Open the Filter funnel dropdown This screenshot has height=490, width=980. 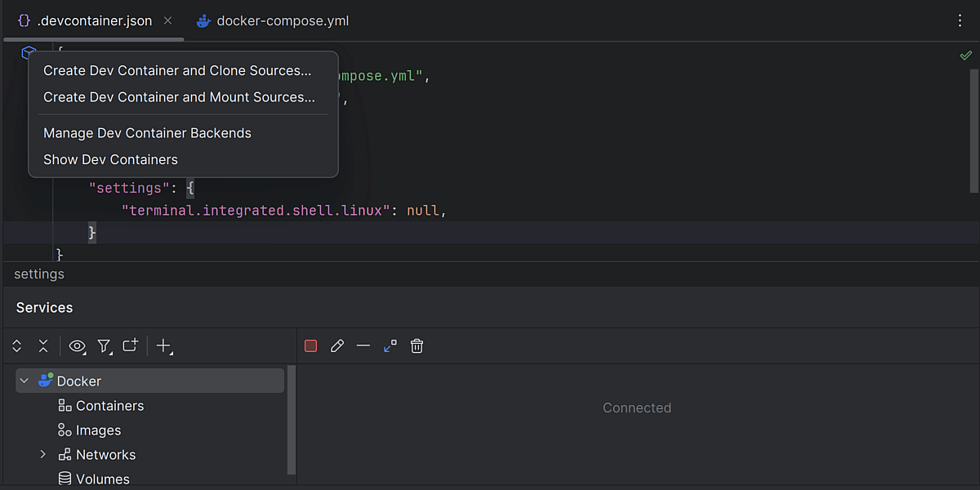coord(104,346)
